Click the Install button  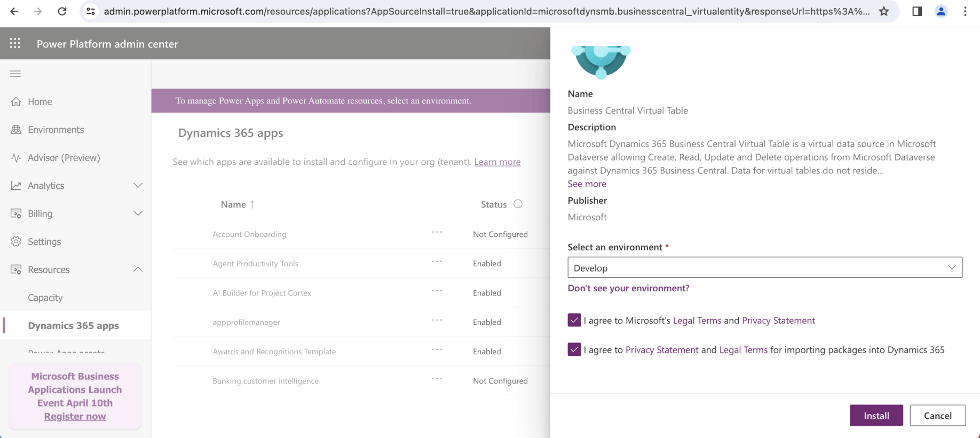tap(876, 416)
